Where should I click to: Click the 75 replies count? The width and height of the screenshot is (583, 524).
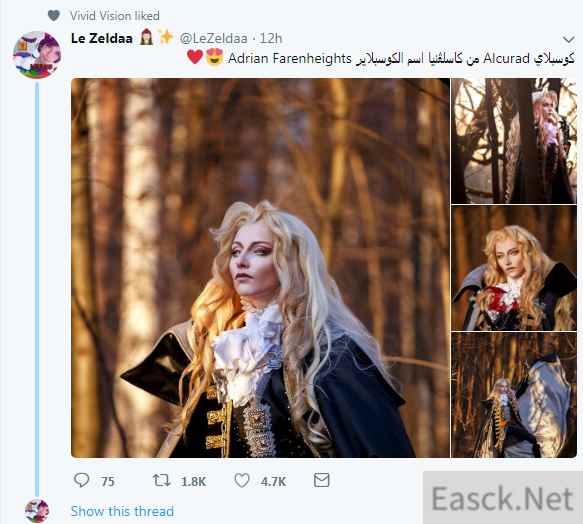click(x=108, y=482)
